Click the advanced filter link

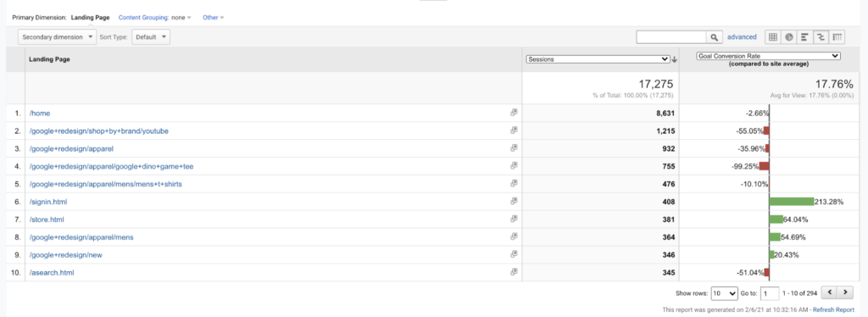742,37
